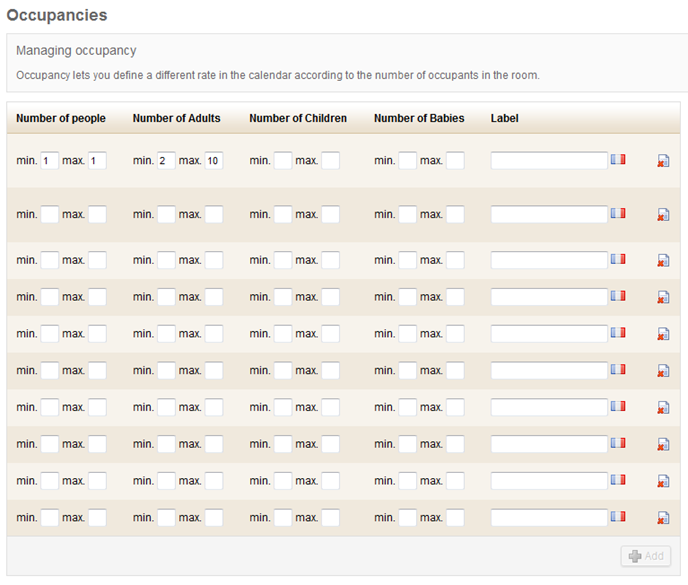The image size is (688, 585).
Task: Delete the second occupancy row
Action: [663, 214]
